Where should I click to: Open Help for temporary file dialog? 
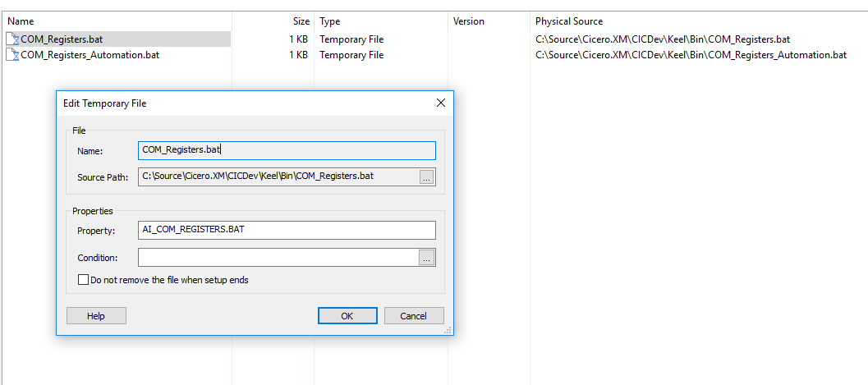[x=96, y=316]
